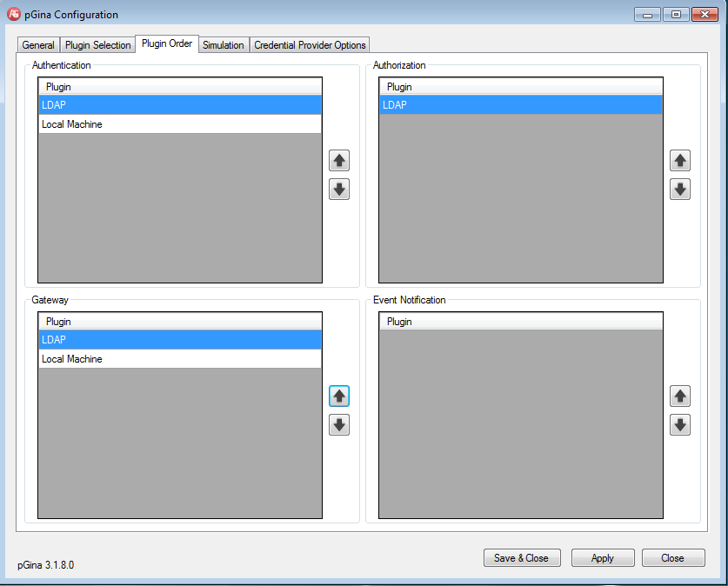Click Event Notification move-up arrow
The width and height of the screenshot is (728, 586).
pos(679,396)
